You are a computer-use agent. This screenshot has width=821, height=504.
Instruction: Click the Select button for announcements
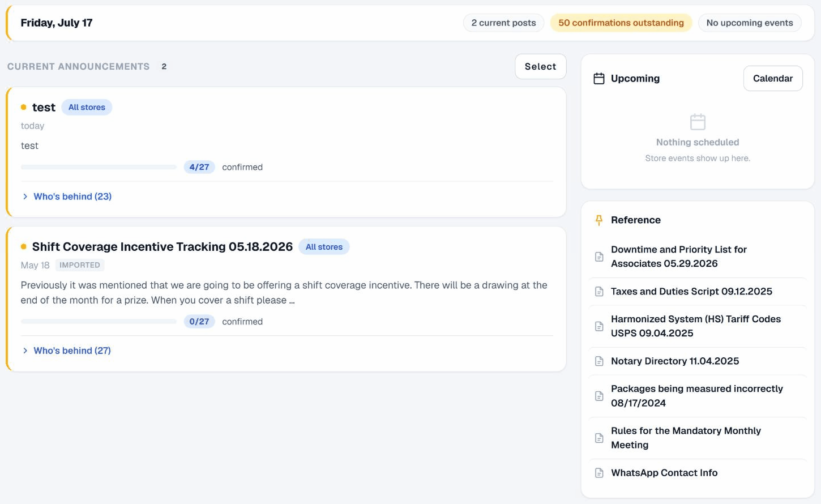[540, 66]
